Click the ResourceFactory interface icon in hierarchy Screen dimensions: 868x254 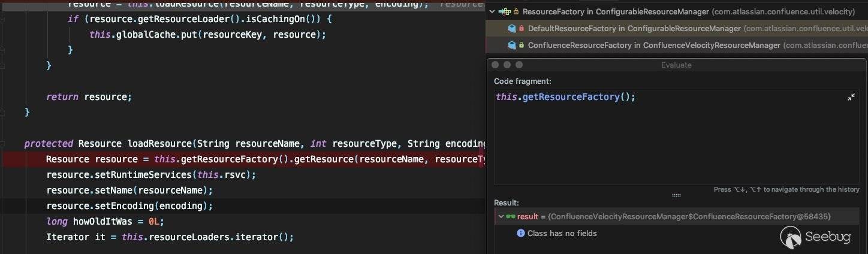tap(504, 11)
